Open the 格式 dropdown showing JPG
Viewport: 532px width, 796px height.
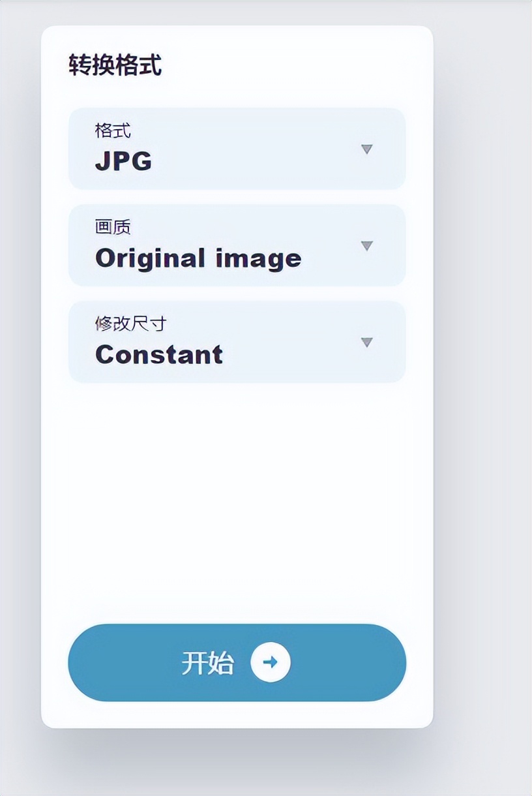coord(236,150)
